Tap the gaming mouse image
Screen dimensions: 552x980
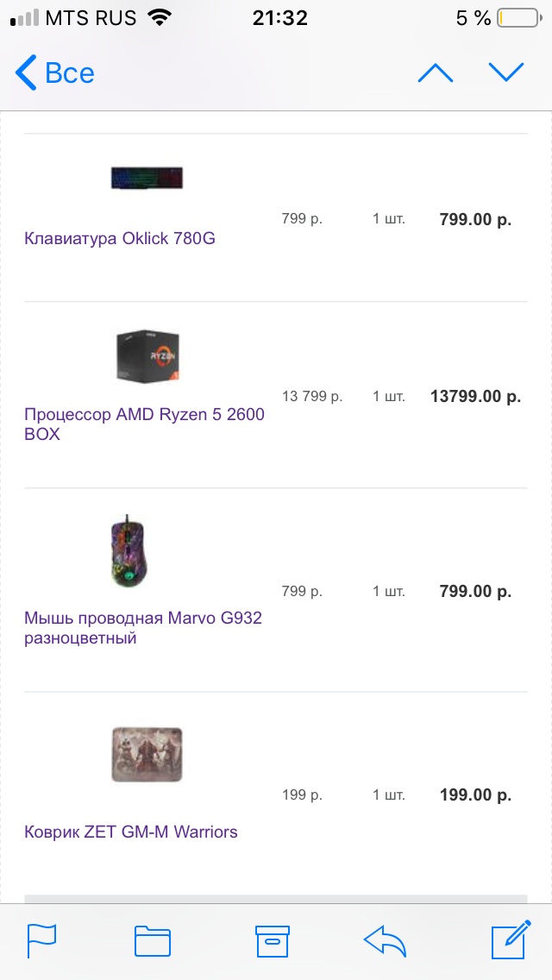pyautogui.click(x=128, y=550)
